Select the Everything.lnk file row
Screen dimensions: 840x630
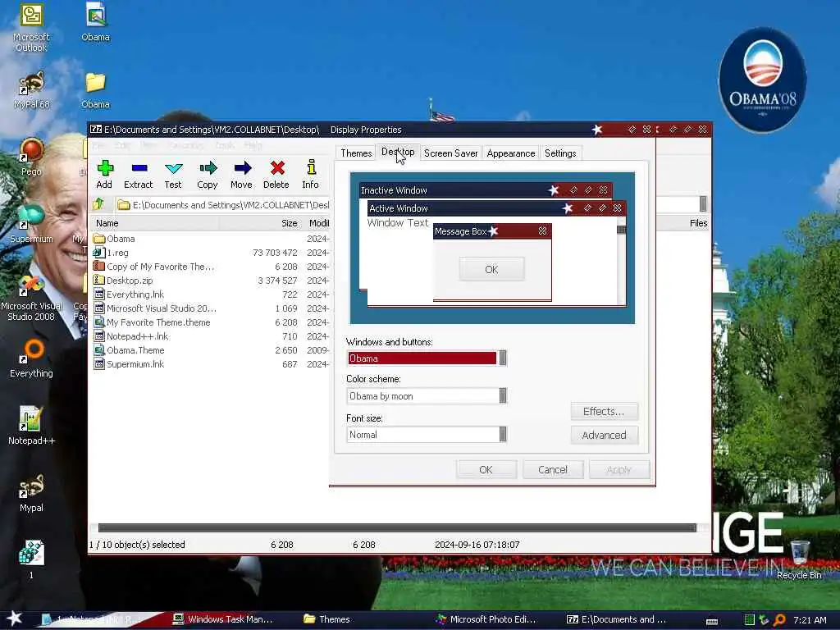211,294
